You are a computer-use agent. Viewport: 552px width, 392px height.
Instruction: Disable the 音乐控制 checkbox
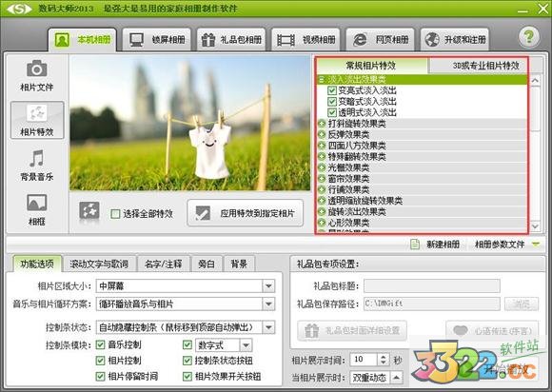coord(100,344)
